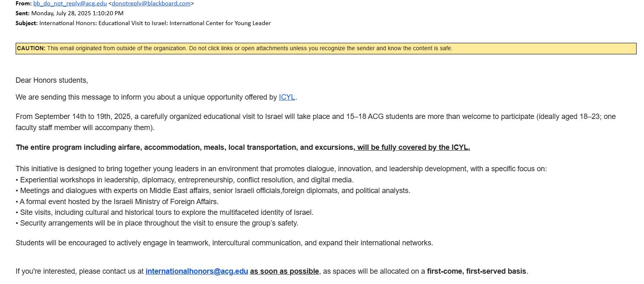Click the "This initiative is designed" paragraph
The image size is (644, 284).
[x=281, y=169]
